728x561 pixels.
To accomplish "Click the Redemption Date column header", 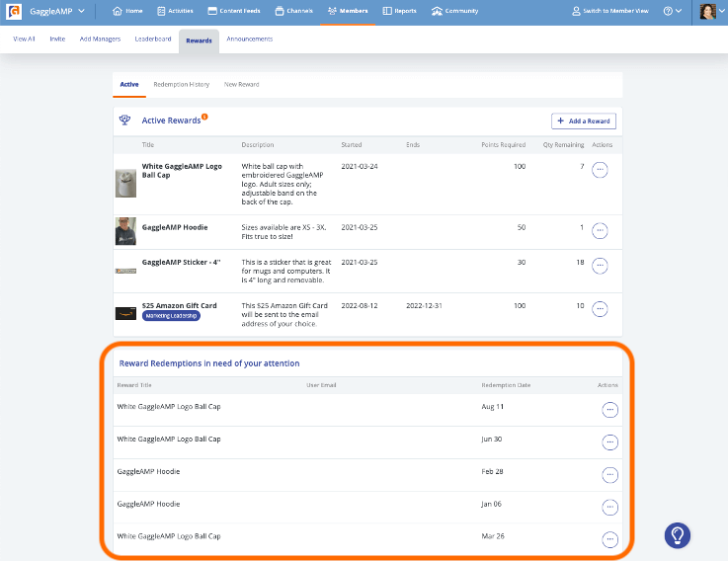I will coord(506,385).
